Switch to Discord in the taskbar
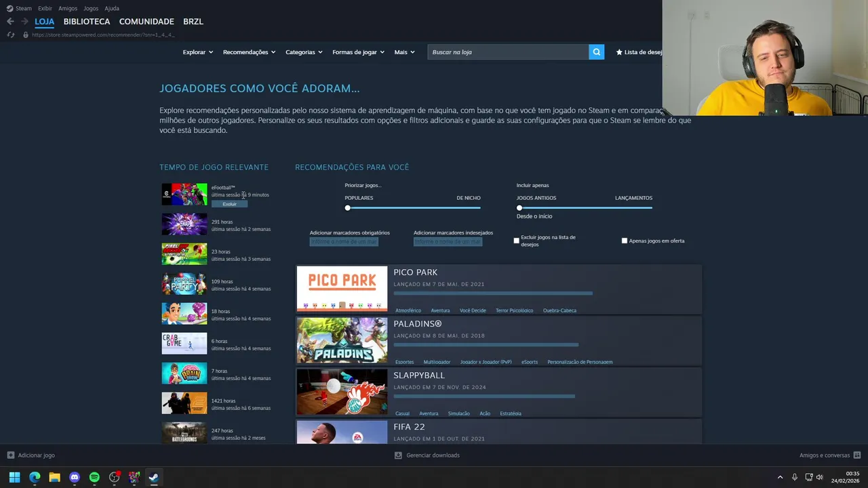Screen dimensions: 868x488 tap(75, 477)
